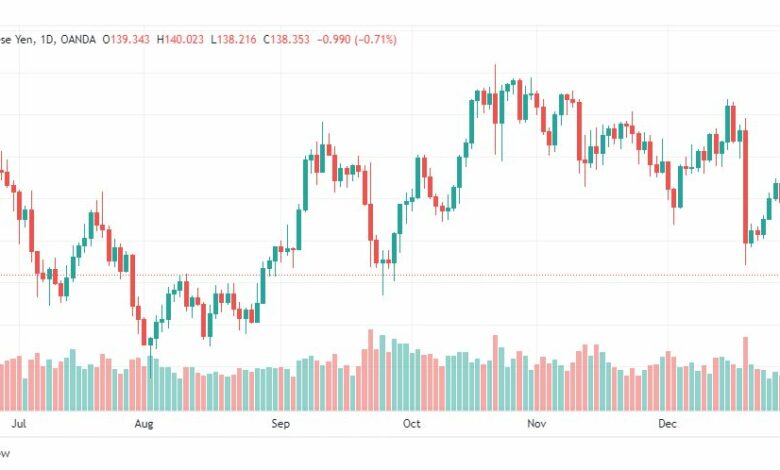
Task: Click the tallest red volume bar in late September
Action: click(x=370, y=370)
